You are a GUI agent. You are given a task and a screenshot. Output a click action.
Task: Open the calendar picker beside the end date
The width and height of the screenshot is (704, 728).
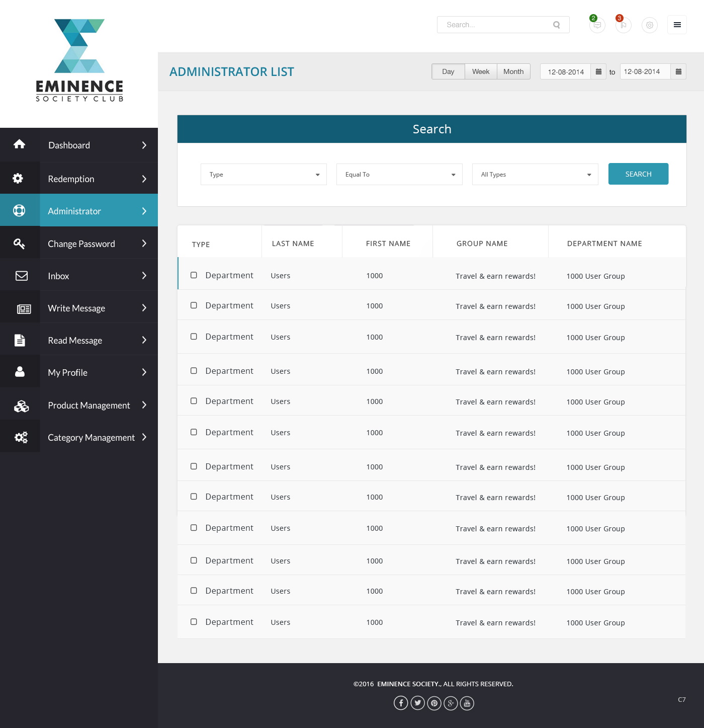point(678,71)
